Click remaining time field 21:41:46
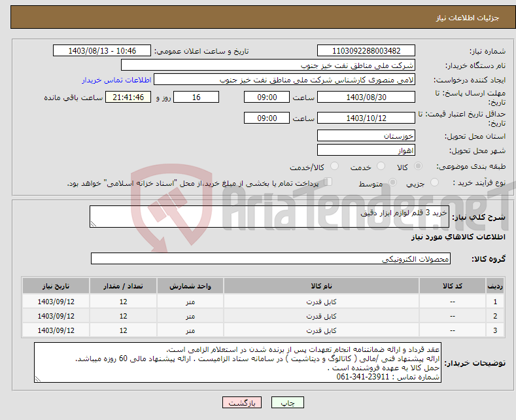 (128, 97)
